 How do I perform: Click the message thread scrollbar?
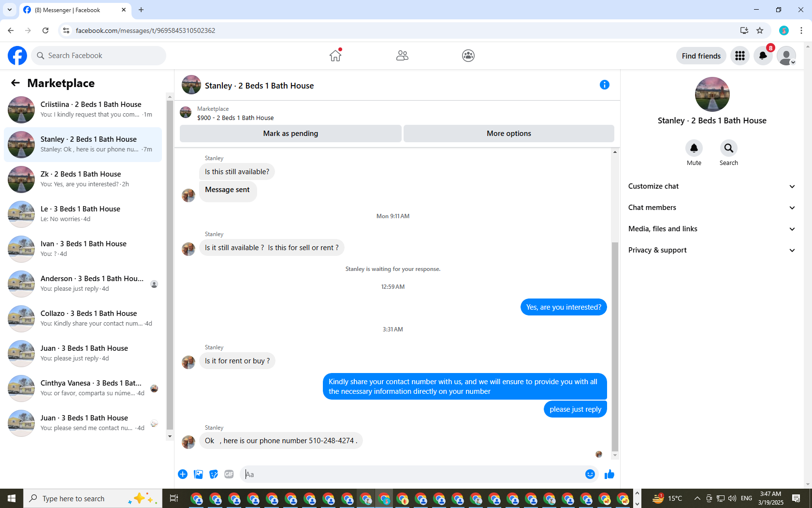pyautogui.click(x=615, y=346)
